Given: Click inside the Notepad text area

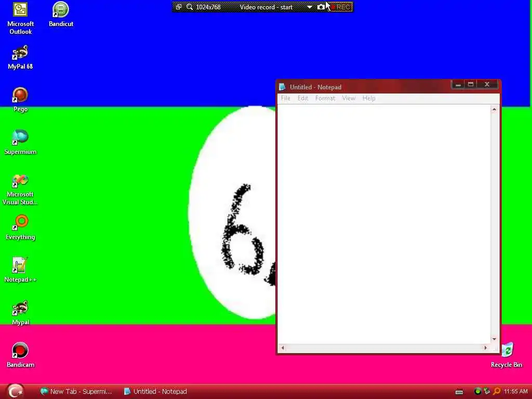Looking at the screenshot, I should coord(384,224).
